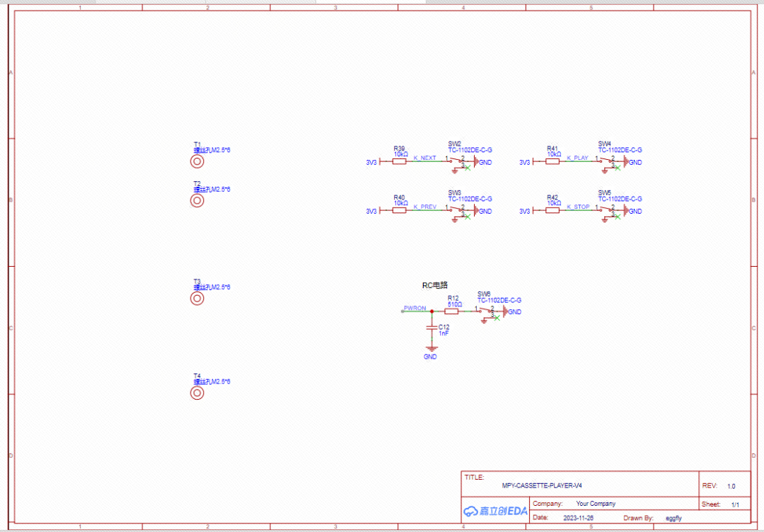Click the K_STOP net label
The height and width of the screenshot is (532, 764).
tap(578, 207)
